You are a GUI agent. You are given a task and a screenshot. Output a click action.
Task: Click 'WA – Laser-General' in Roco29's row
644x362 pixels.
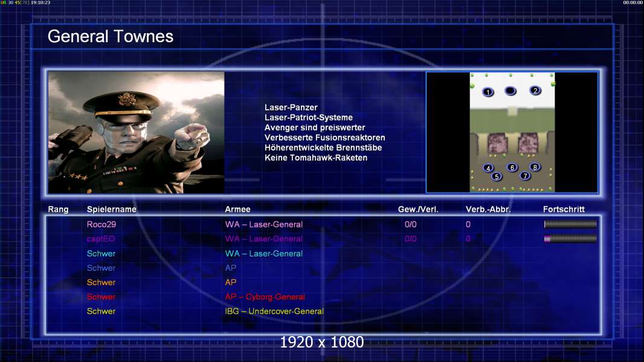263,224
